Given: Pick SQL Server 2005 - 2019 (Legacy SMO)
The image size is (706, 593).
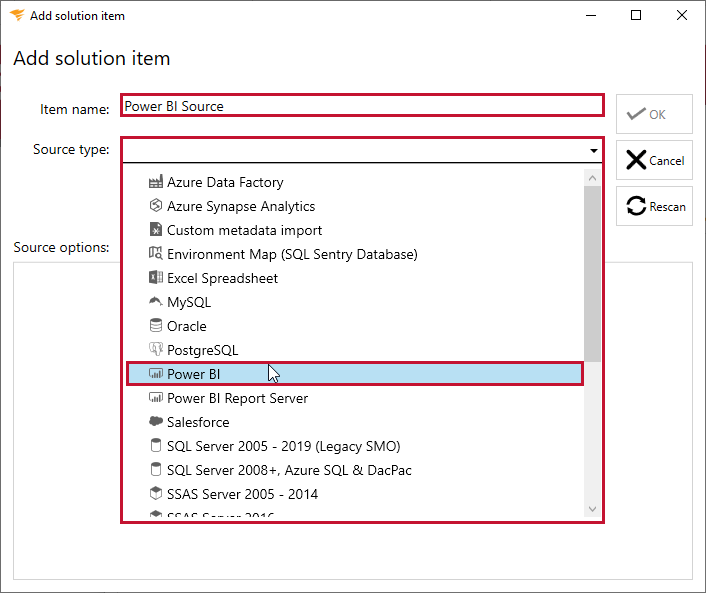Looking at the screenshot, I should (x=355, y=446).
